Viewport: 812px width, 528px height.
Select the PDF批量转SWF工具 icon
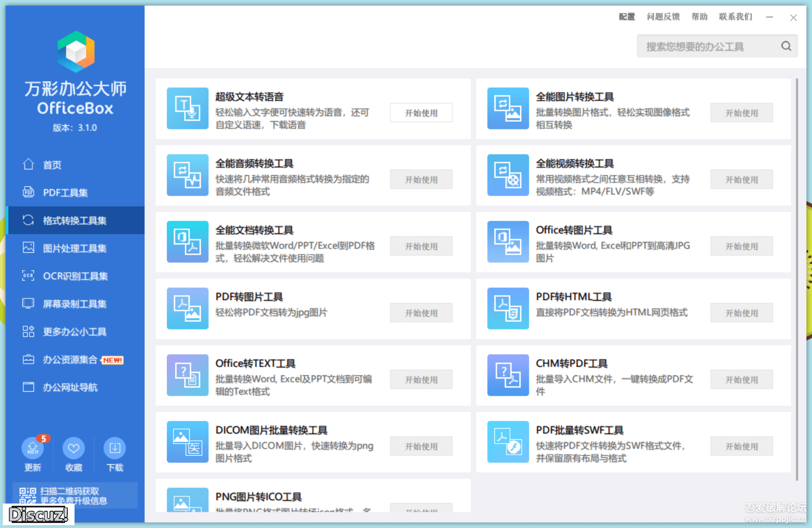pos(508,442)
